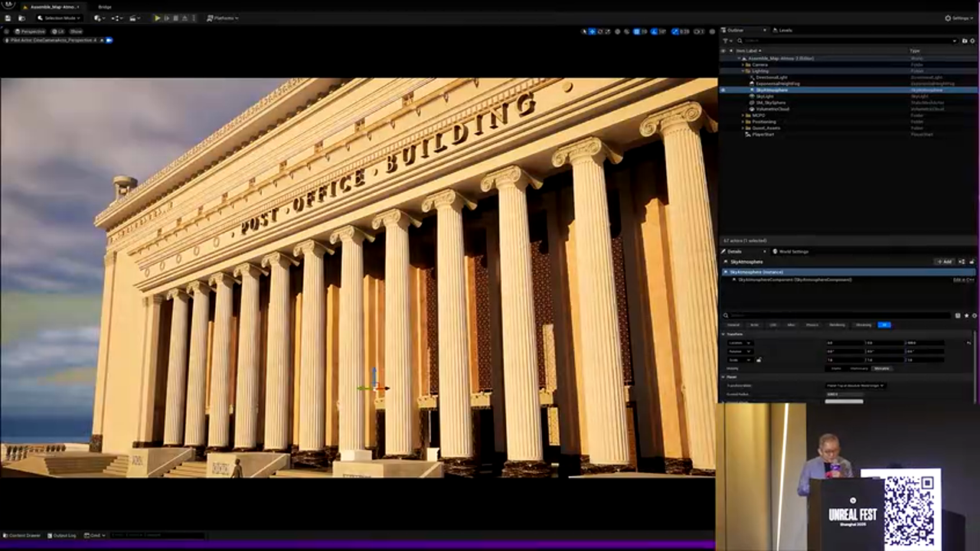This screenshot has height=551, width=980.
Task: Click the Play in Editor button
Action: coord(158,18)
